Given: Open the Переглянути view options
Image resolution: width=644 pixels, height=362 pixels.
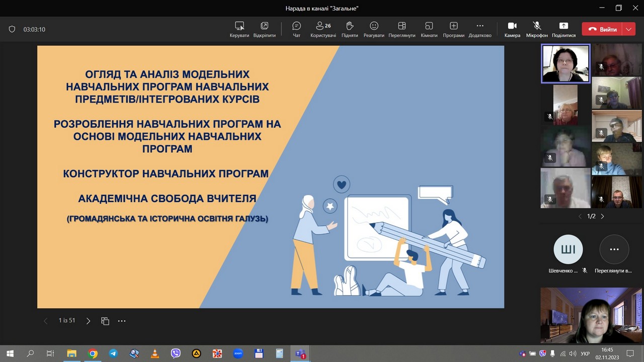Looking at the screenshot, I should point(401,29).
